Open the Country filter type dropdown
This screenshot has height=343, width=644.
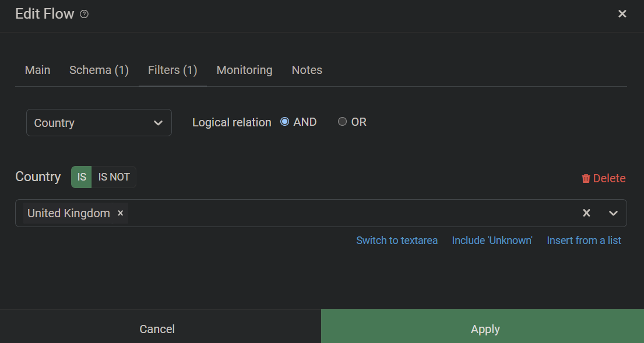99,123
